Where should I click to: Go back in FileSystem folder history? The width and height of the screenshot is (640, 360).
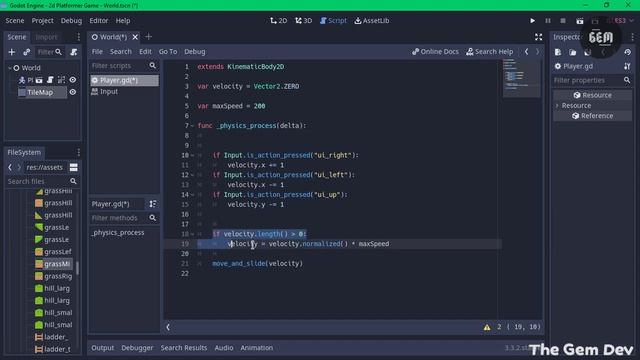(10, 167)
